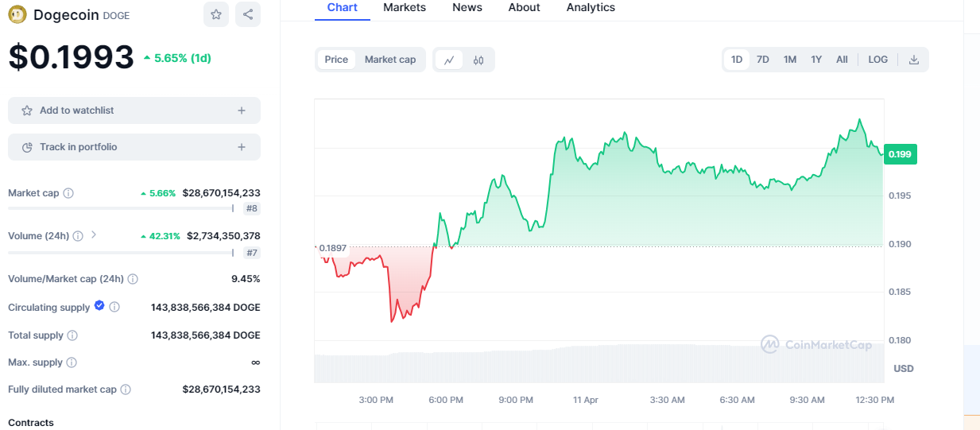Click the volume histogram under chart

599,364
